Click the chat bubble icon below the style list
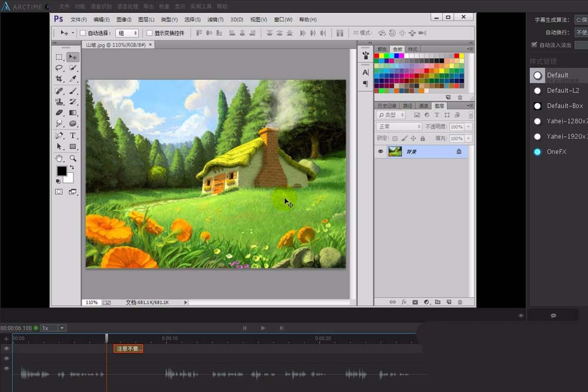This screenshot has width=588, height=392. pos(553,316)
